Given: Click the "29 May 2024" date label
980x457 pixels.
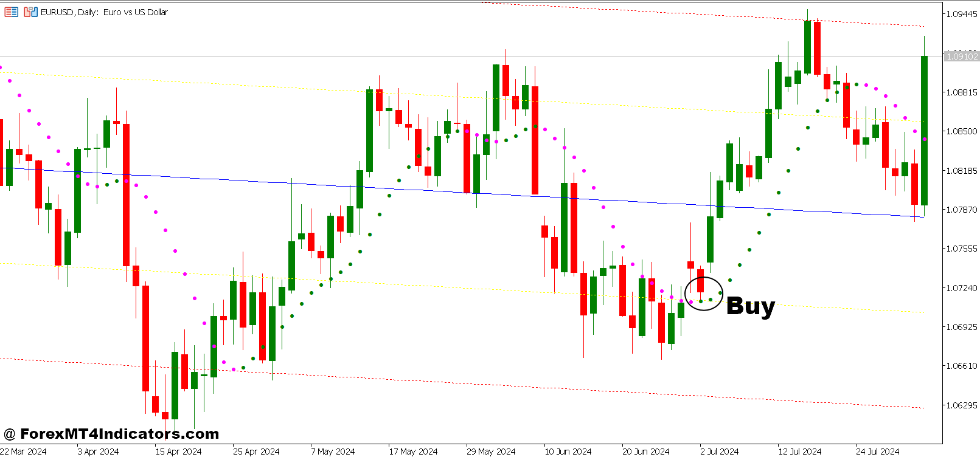Looking at the screenshot, I should (x=491, y=452).
